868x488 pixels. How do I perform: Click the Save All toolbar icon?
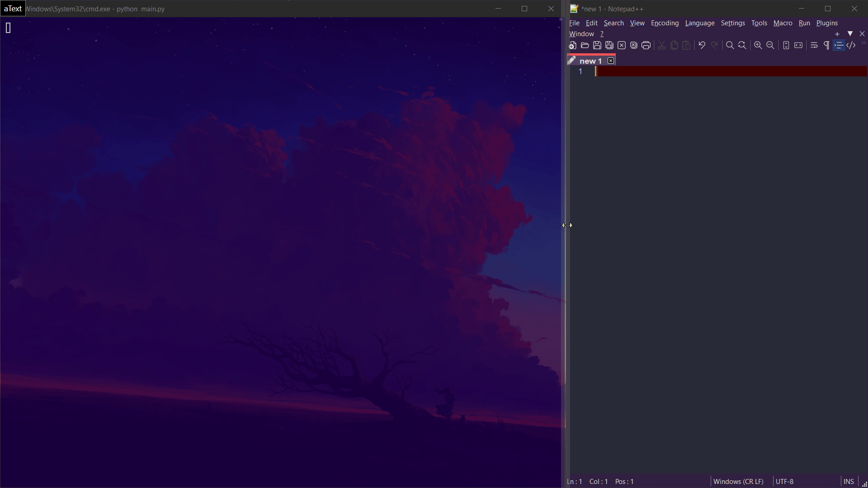(x=609, y=45)
